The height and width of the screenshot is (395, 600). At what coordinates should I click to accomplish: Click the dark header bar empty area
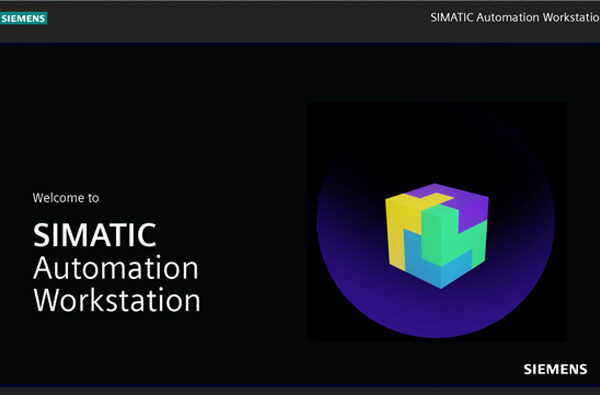pos(230,21)
